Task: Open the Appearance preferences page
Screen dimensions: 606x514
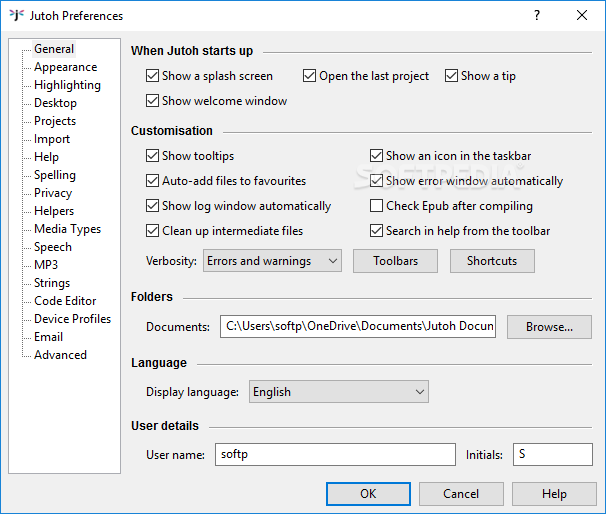Action: point(65,67)
